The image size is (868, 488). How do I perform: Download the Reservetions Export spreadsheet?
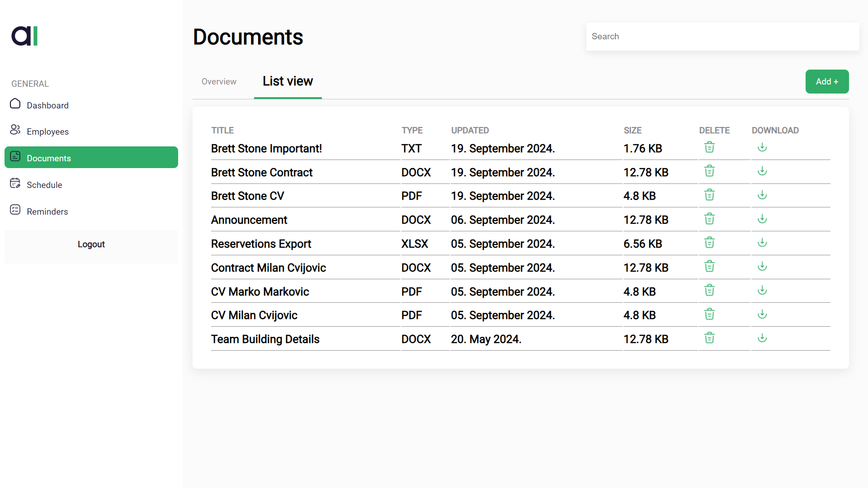click(762, 243)
